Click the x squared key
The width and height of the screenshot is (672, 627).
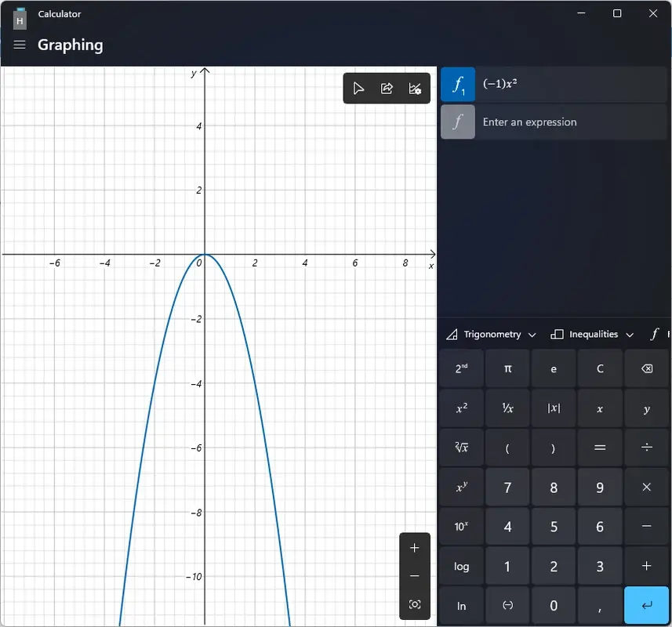point(461,408)
